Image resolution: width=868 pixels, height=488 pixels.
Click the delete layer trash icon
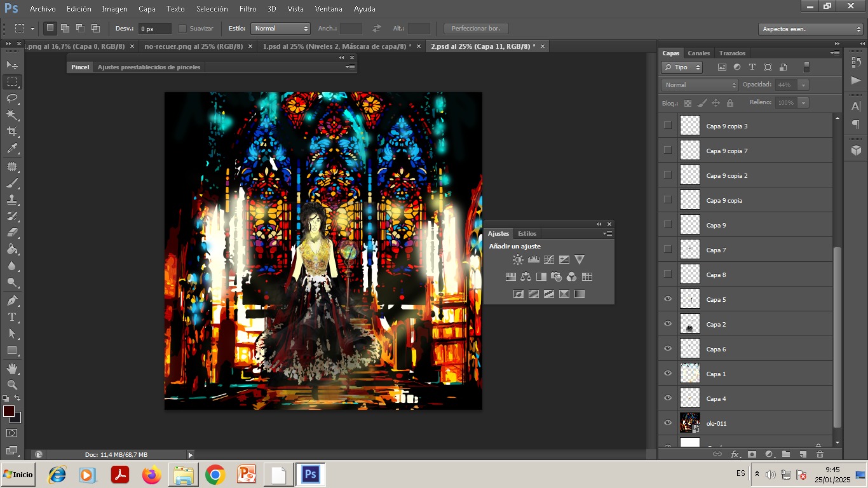coord(820,454)
